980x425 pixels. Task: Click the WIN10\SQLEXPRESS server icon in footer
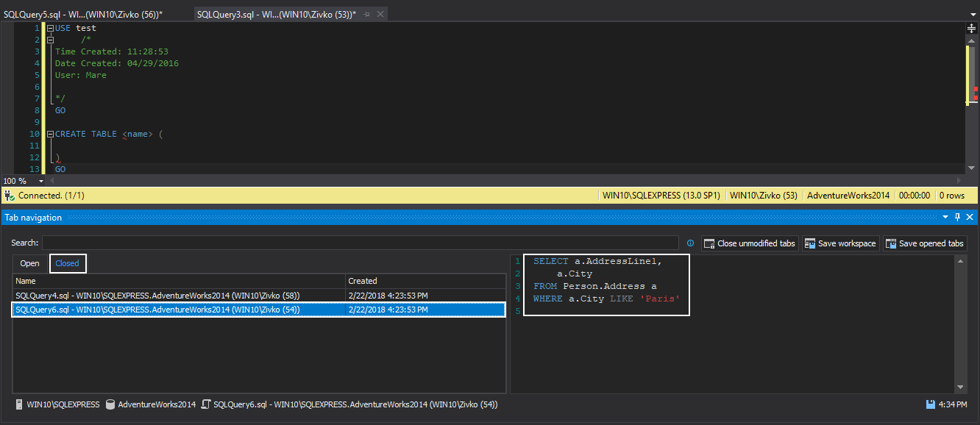(19, 404)
